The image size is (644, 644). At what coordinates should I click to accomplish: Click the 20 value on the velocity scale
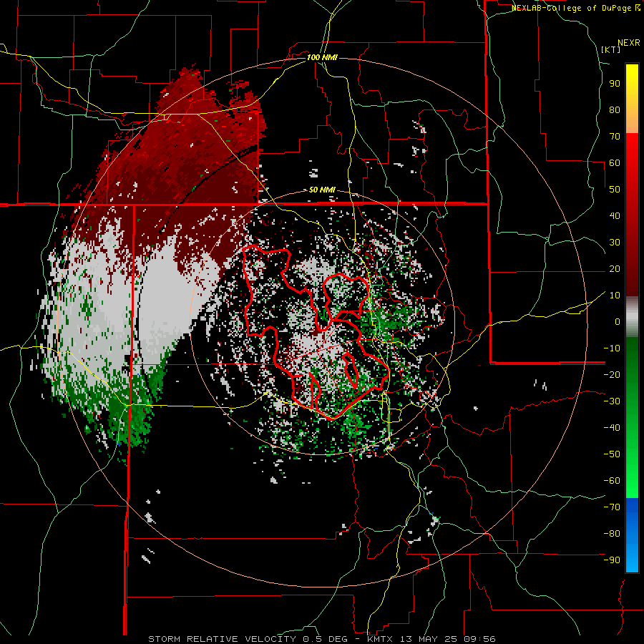pyautogui.click(x=615, y=268)
